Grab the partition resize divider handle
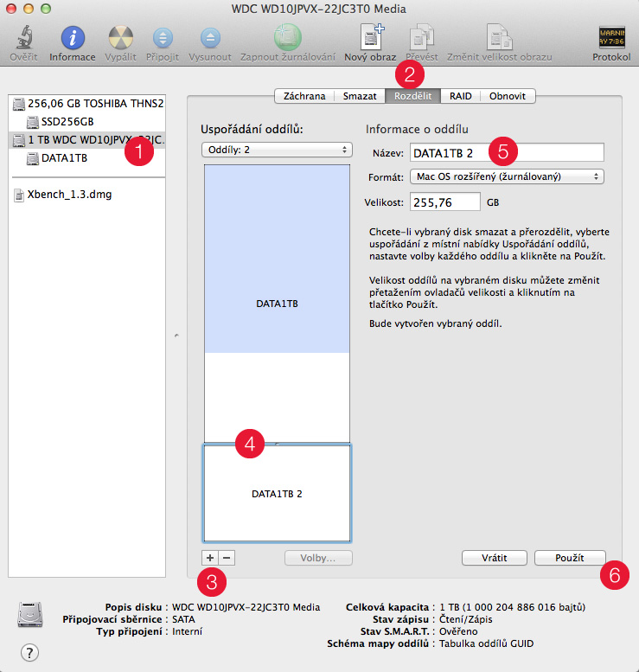The width and height of the screenshot is (639, 672). [x=277, y=443]
